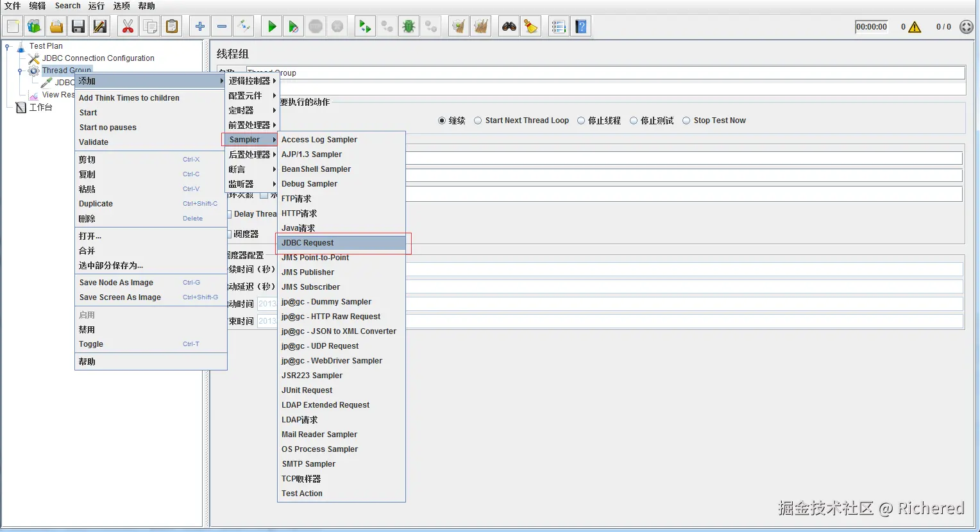Click the green bug remote start icon
Image resolution: width=980 pixels, height=532 pixels.
click(x=409, y=26)
